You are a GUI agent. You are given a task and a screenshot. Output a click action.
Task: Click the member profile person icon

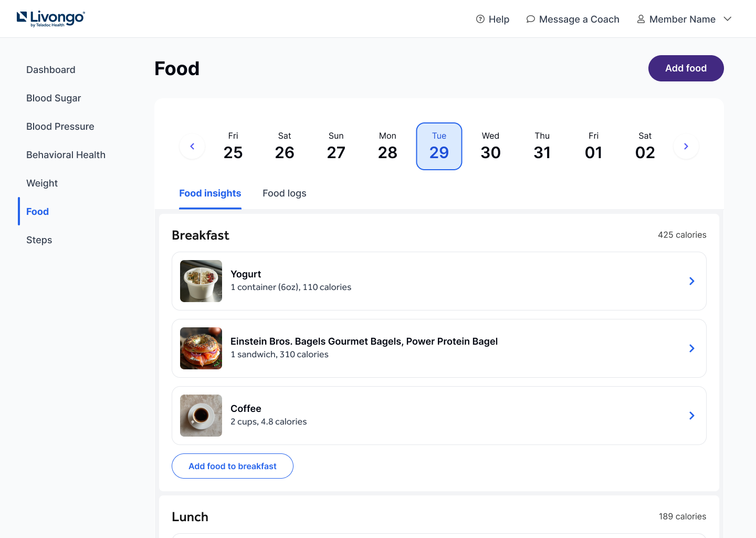click(x=640, y=19)
